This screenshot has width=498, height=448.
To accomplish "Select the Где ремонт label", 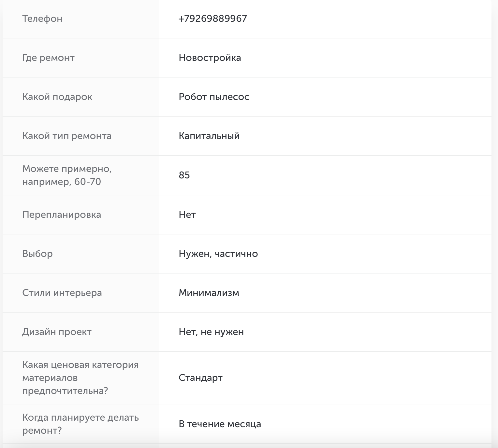I will (x=48, y=58).
